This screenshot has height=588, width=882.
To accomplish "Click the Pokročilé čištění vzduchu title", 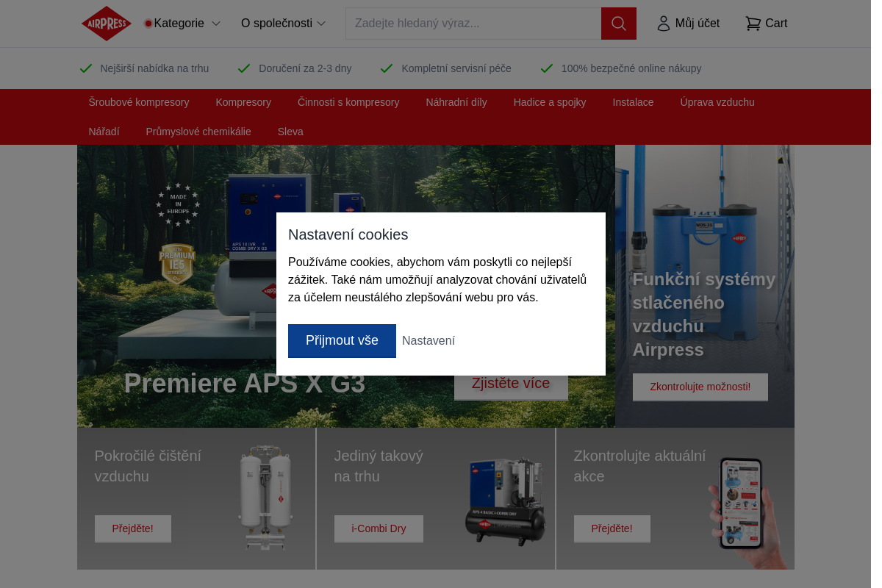I will point(148,466).
